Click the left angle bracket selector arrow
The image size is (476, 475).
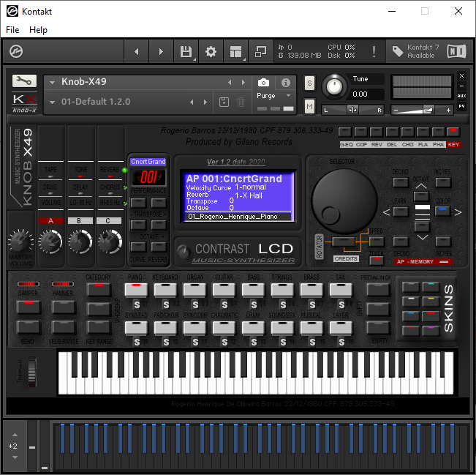click(386, 212)
